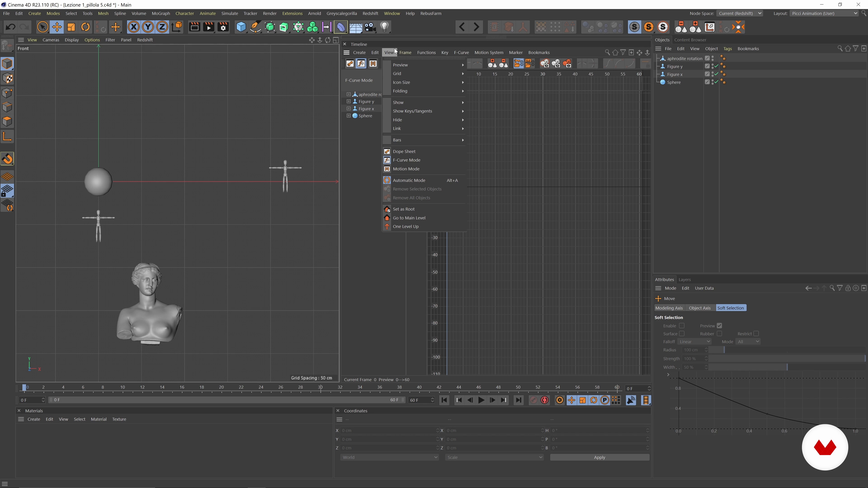Switch to Object Axis tab
This screenshot has width=868, height=488.
(700, 308)
